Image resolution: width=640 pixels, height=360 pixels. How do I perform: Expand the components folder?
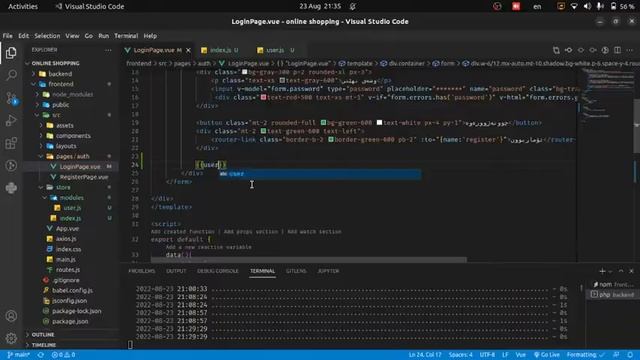tap(73, 136)
